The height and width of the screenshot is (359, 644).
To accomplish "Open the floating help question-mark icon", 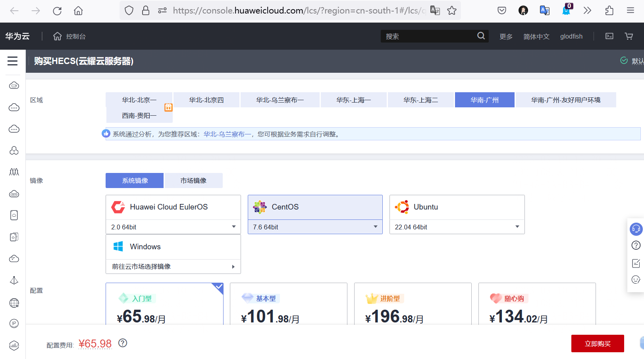I will pos(636,245).
